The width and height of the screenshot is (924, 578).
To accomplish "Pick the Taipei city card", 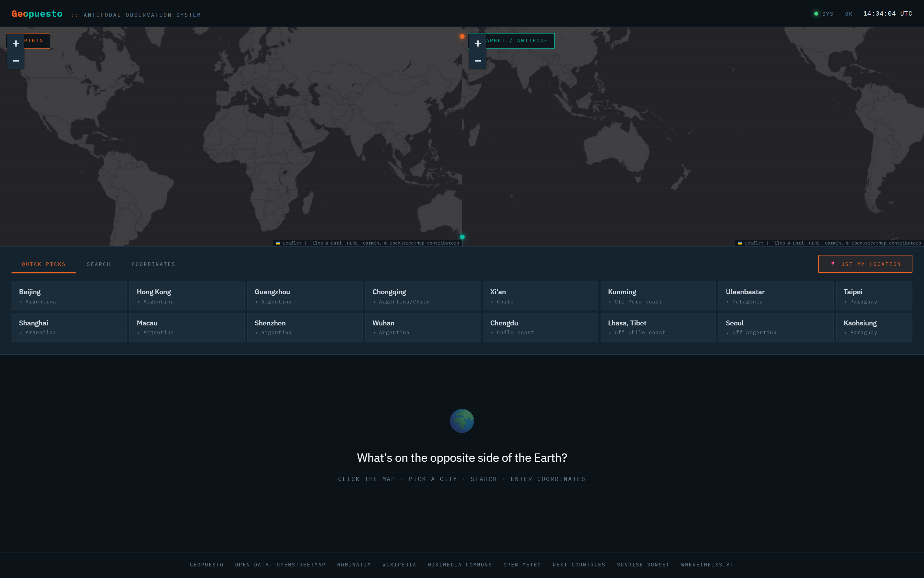I will coord(874,296).
